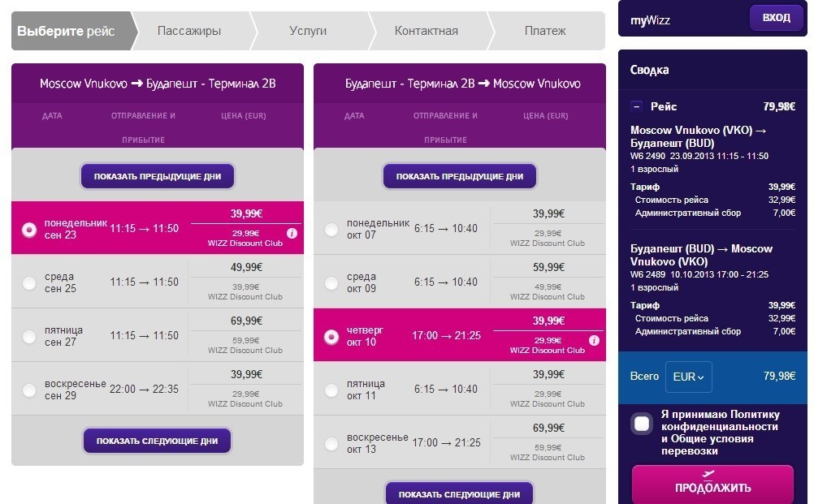
Task: Go to the Платеж step tab
Action: coord(545,31)
